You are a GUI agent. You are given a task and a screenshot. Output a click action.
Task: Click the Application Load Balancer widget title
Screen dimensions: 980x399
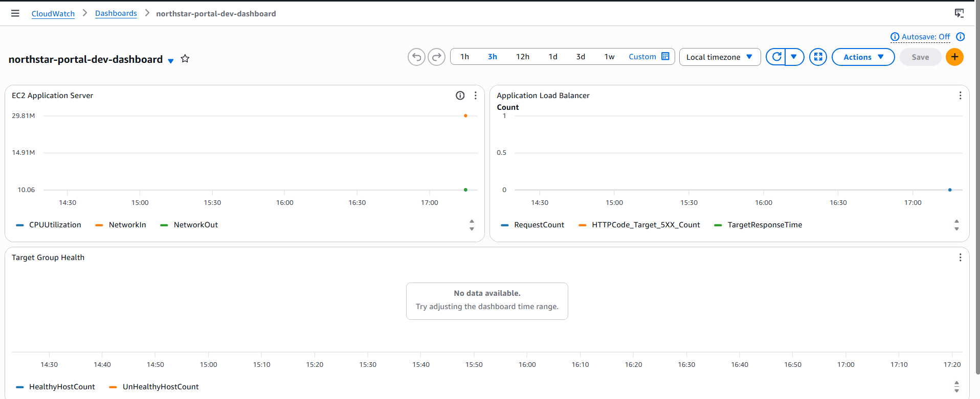click(543, 96)
